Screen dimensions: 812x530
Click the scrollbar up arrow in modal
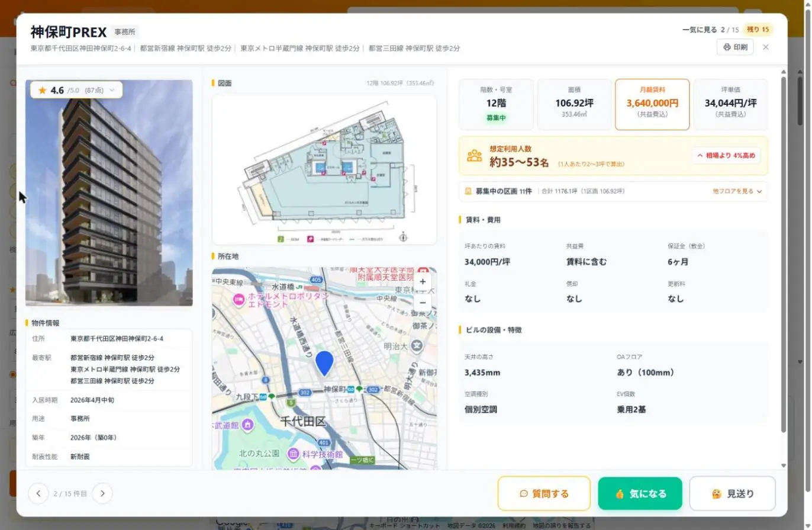[784, 72]
